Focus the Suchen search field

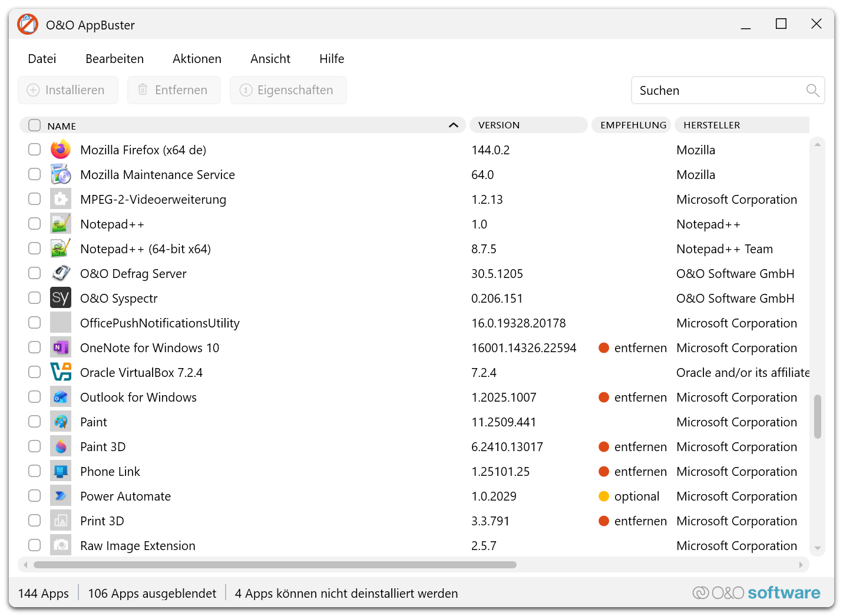point(716,91)
